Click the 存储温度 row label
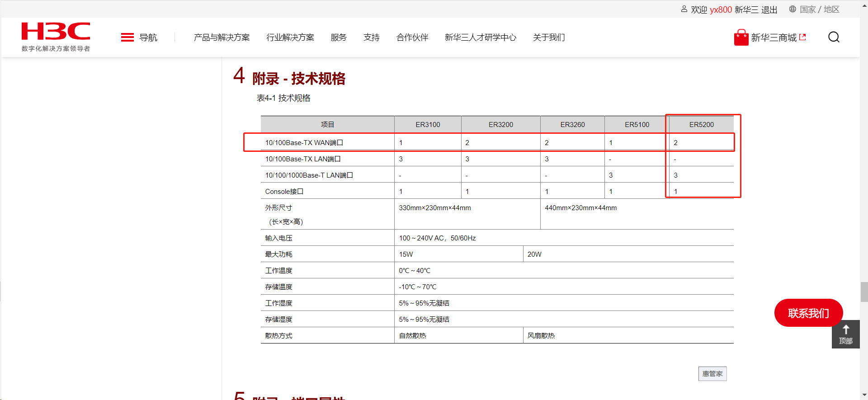 [x=278, y=287]
